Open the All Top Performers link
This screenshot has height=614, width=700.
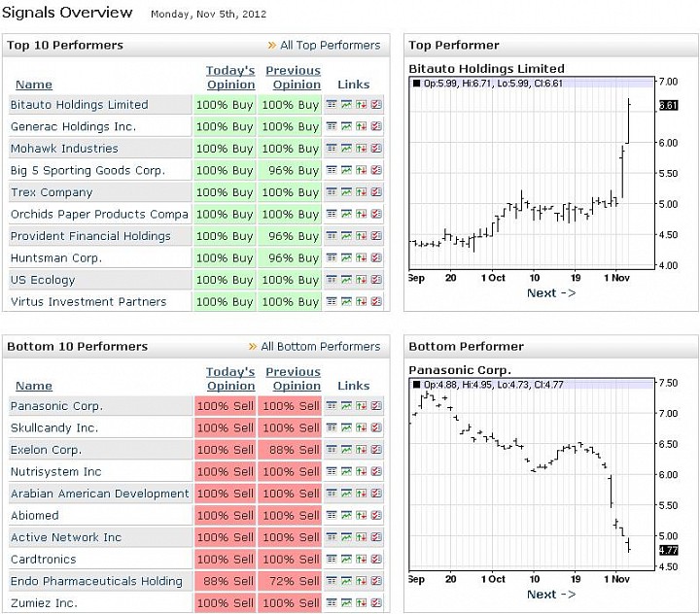click(331, 45)
